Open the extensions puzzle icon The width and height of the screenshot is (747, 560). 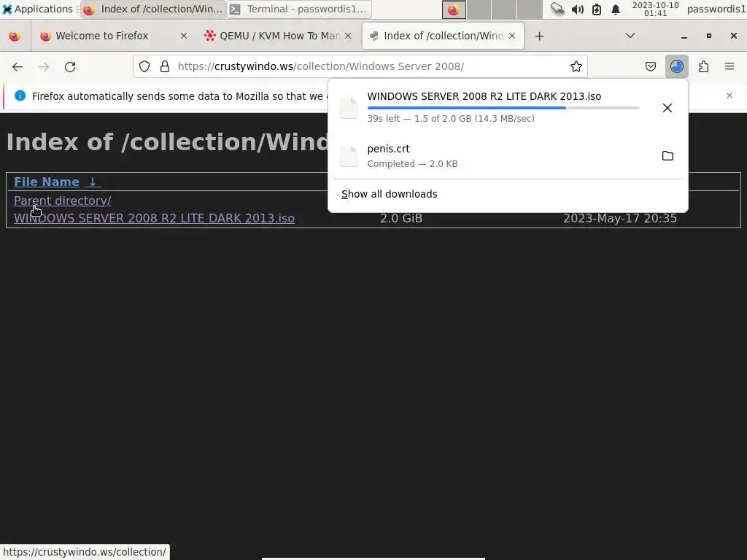point(703,66)
